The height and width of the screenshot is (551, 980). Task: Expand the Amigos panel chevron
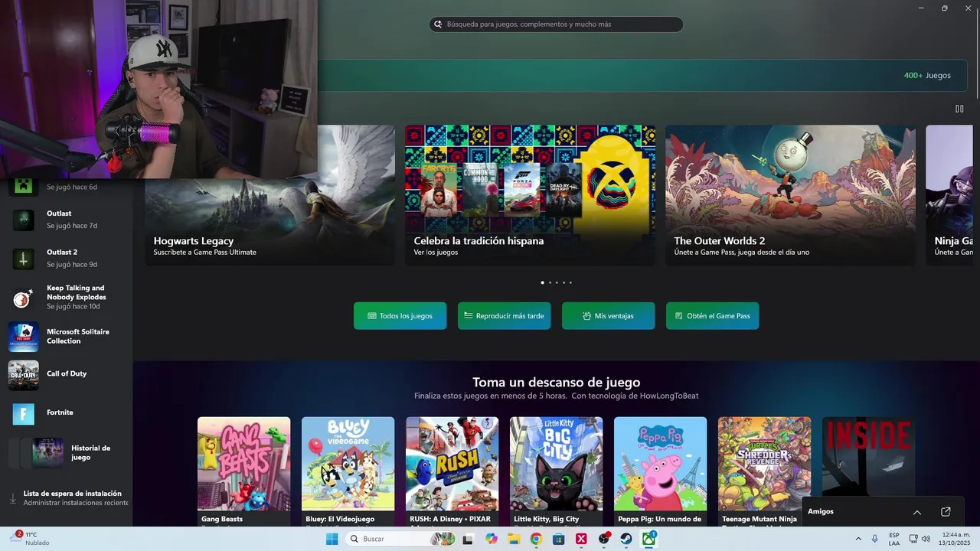click(x=917, y=512)
